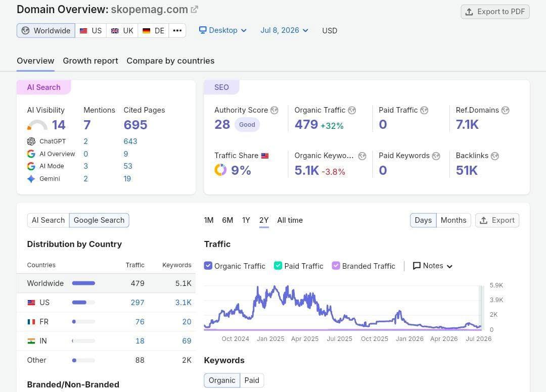Click the German flag icon in region bar
Viewport: 546px width, 392px height.
(146, 31)
